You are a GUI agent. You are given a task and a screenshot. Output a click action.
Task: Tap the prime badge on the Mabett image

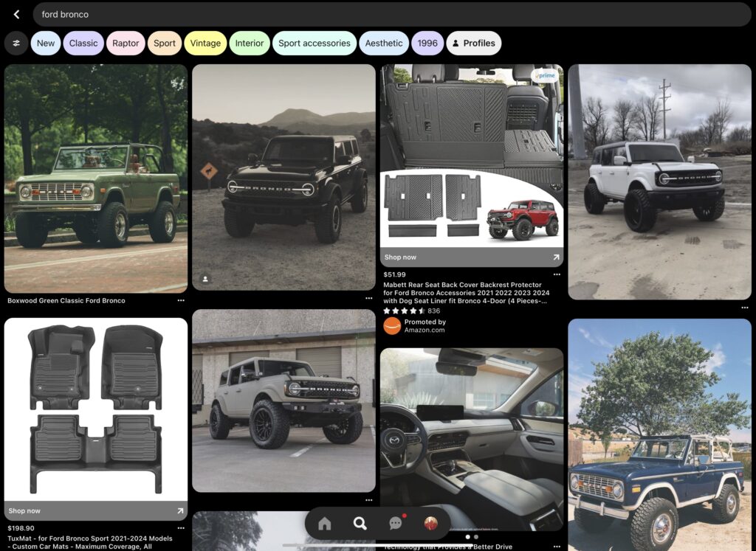point(545,76)
